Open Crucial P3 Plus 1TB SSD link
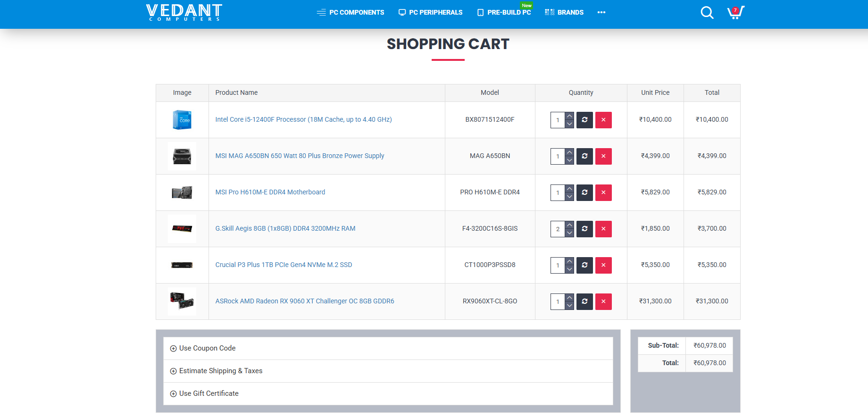 [284, 265]
